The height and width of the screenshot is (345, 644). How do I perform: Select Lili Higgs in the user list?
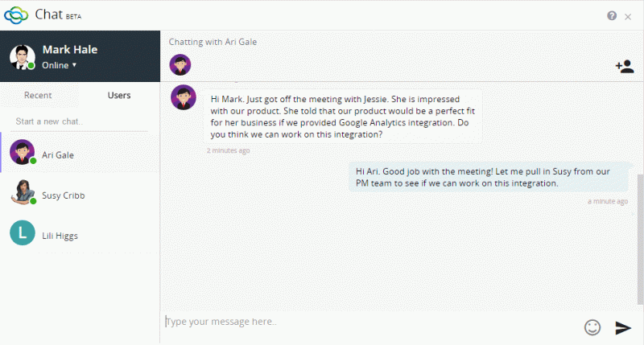80,232
